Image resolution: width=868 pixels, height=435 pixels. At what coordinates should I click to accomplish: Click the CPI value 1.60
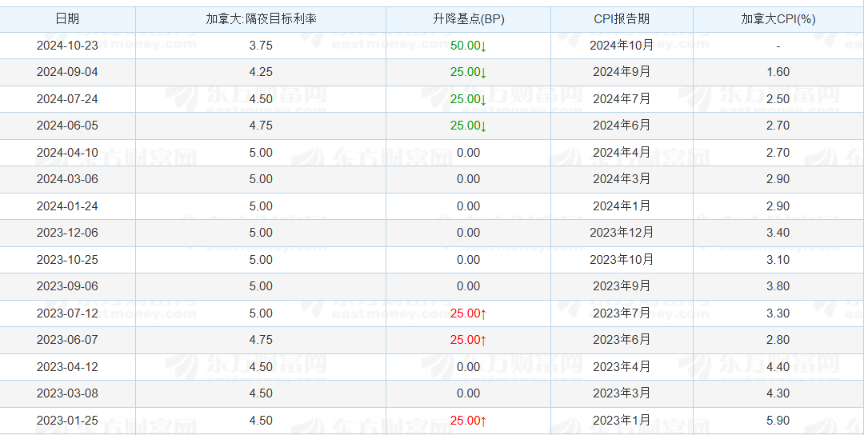click(x=778, y=73)
